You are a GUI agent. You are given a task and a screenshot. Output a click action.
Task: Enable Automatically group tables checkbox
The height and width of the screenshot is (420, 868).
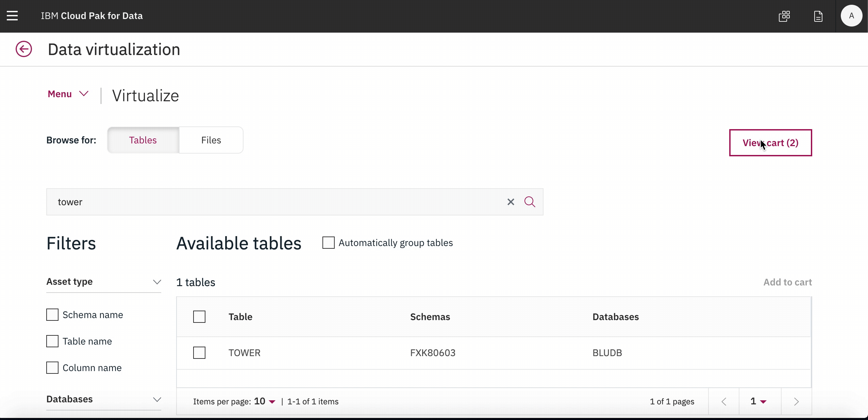[328, 243]
